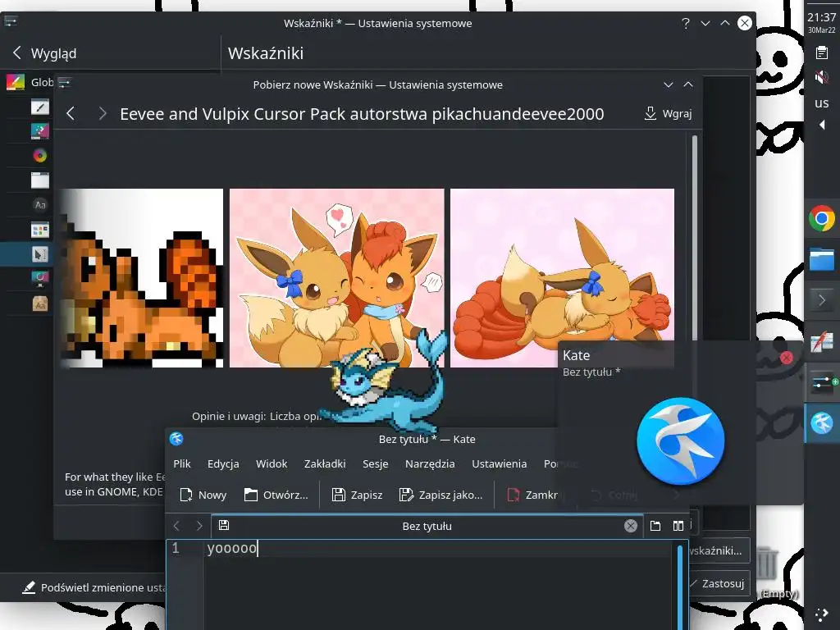Click Zapisz jako... toolbar button

point(441,495)
